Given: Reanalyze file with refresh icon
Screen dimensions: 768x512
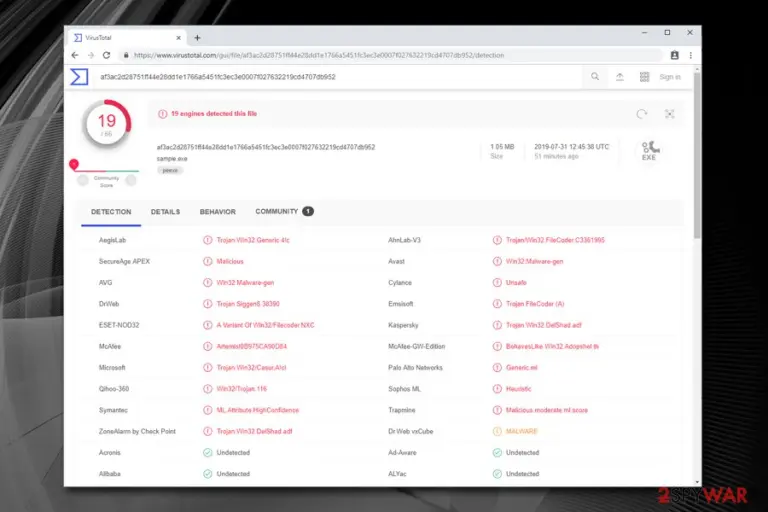Looking at the screenshot, I should (x=642, y=114).
